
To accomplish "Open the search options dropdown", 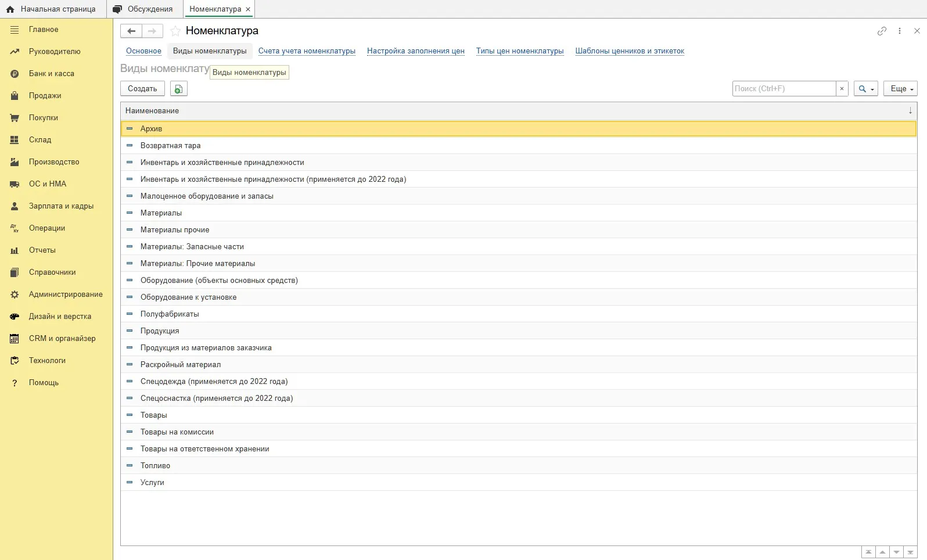I will (865, 88).
